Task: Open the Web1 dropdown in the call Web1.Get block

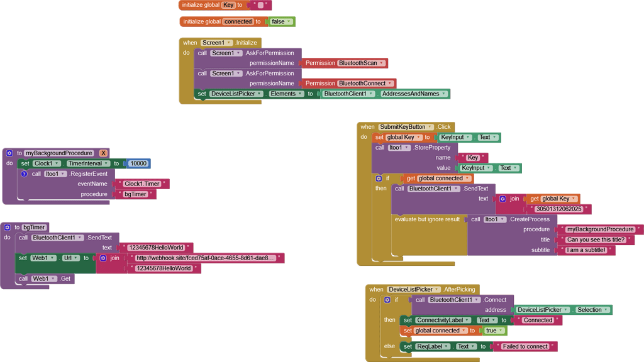Action: click(53, 278)
